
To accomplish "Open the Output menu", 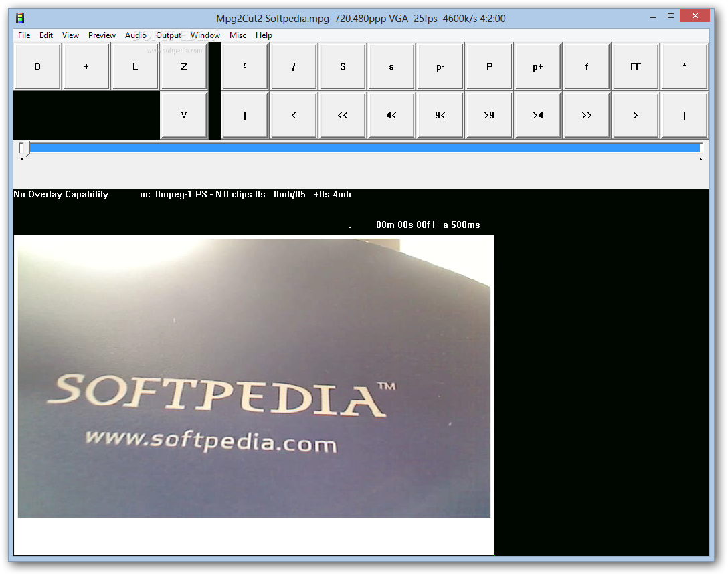I will [x=168, y=35].
